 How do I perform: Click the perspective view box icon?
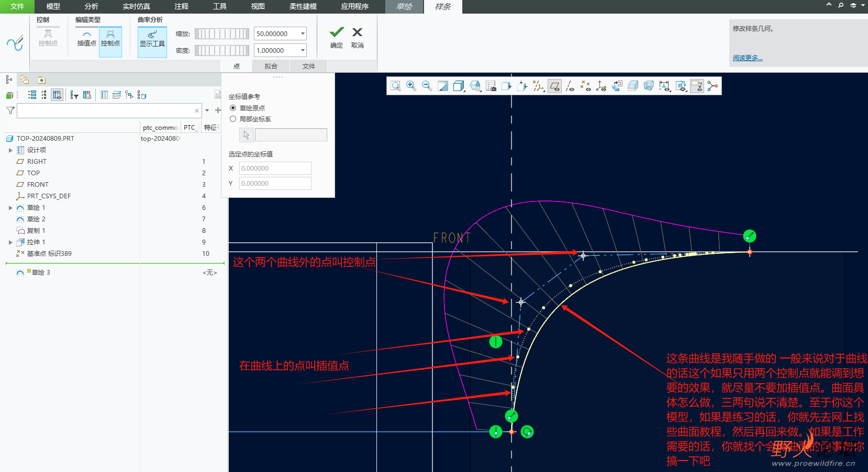click(649, 86)
